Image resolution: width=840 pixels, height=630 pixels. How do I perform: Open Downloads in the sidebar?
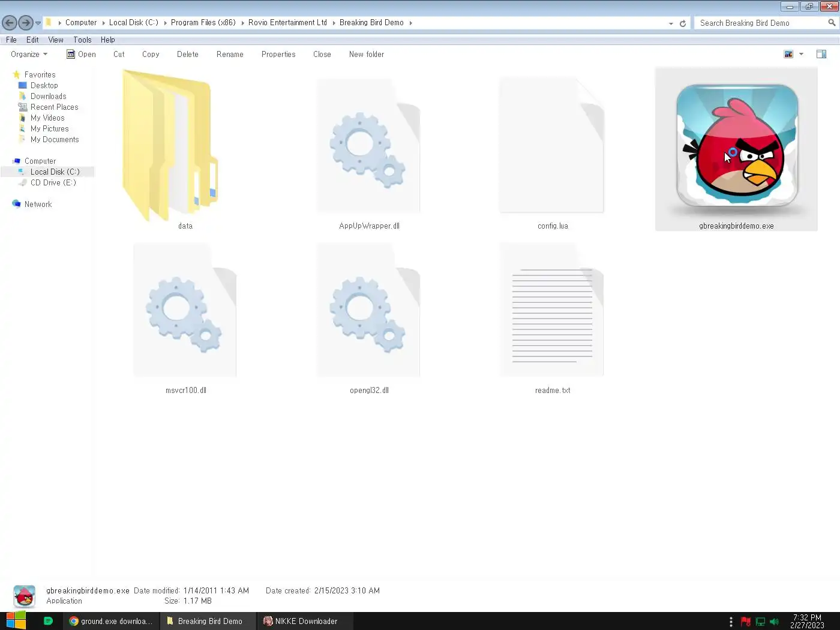(x=48, y=96)
